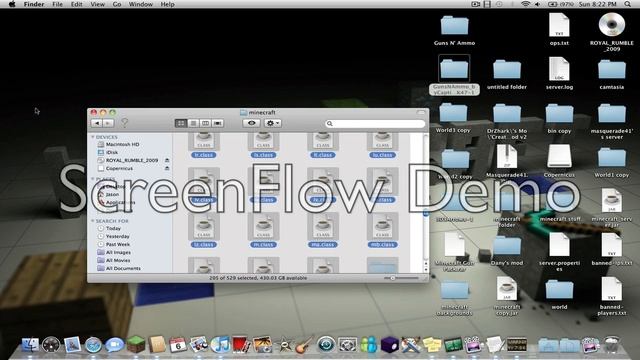This screenshot has height=360, width=640.
Task: Open Spotlight magnifier in menu bar
Action: tap(628, 4)
